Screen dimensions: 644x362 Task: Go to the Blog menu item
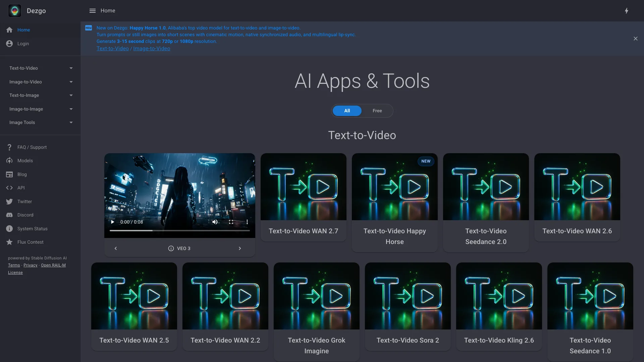click(40, 174)
